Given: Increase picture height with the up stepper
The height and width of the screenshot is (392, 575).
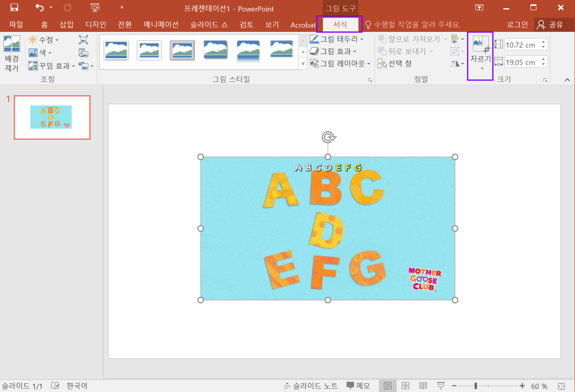Looking at the screenshot, I should (x=543, y=42).
